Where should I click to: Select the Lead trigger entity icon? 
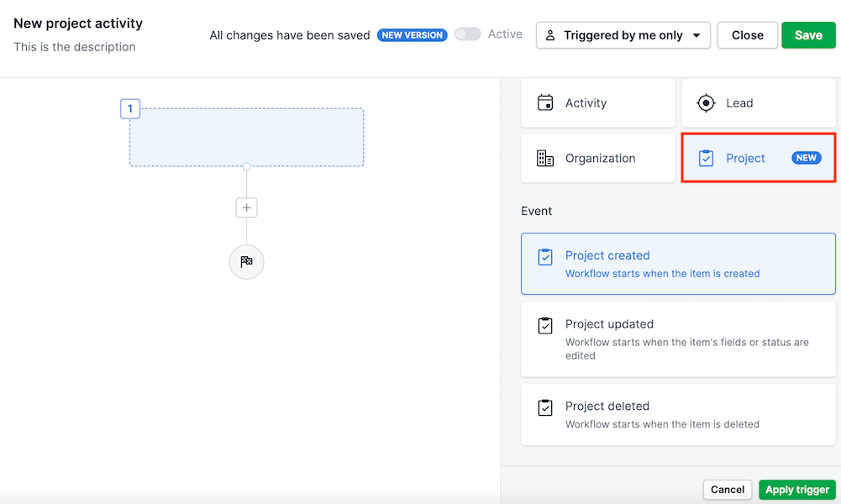tap(706, 102)
